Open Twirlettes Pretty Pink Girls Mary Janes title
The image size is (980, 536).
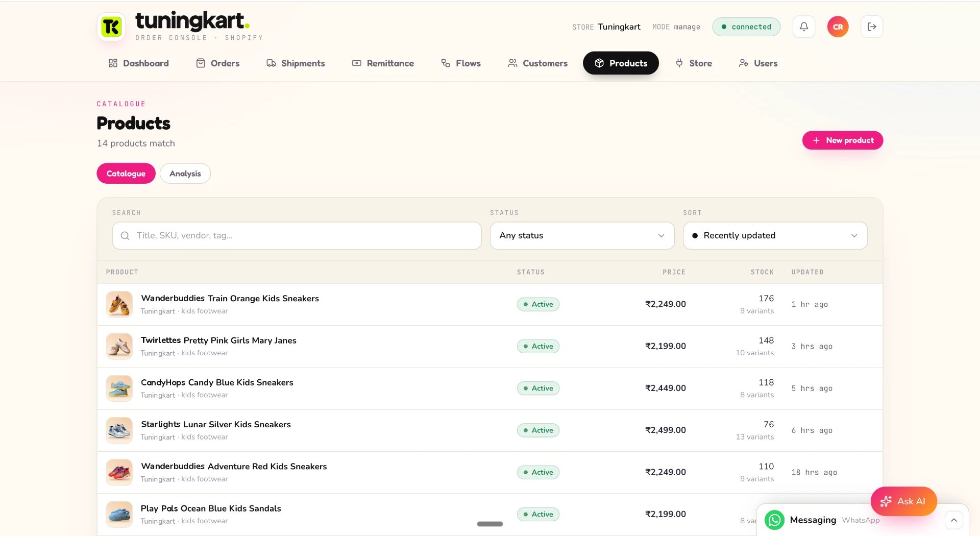pyautogui.click(x=218, y=340)
